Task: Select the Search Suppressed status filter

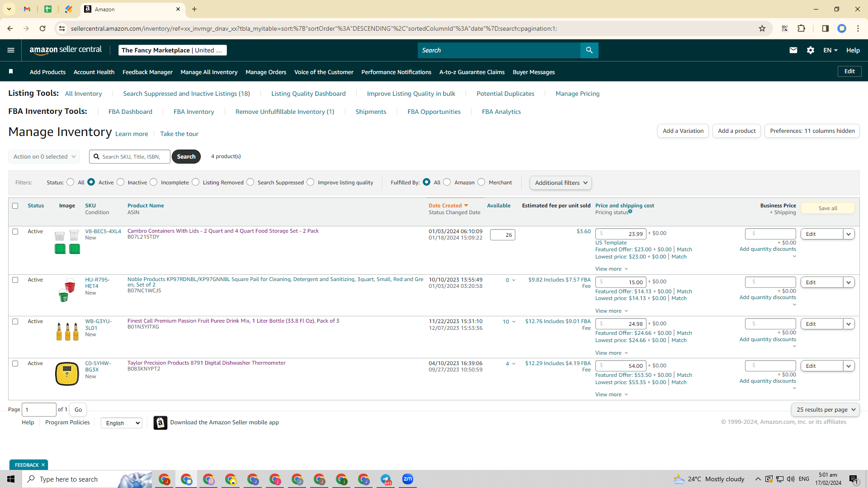Action: coord(250,182)
